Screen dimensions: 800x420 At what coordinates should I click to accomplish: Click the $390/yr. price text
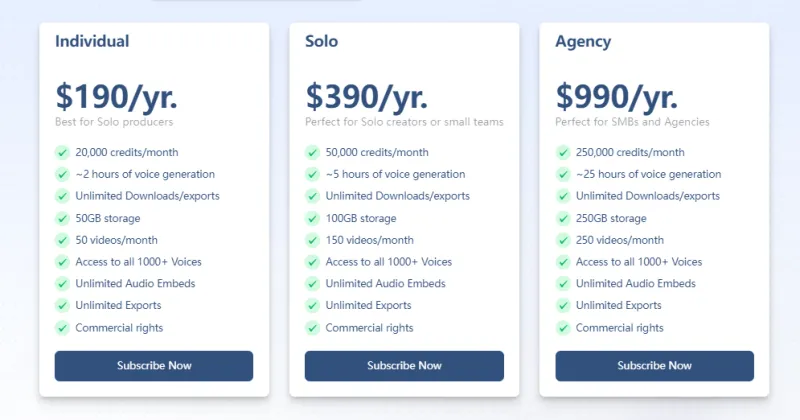click(x=367, y=96)
